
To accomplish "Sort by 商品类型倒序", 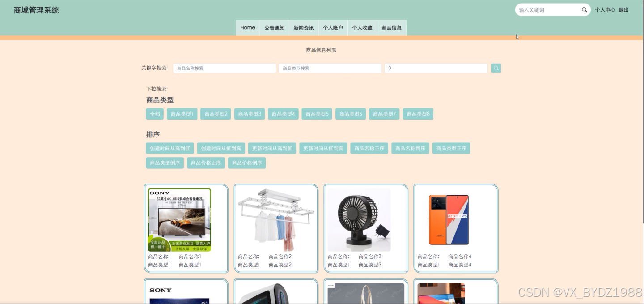I will point(165,163).
